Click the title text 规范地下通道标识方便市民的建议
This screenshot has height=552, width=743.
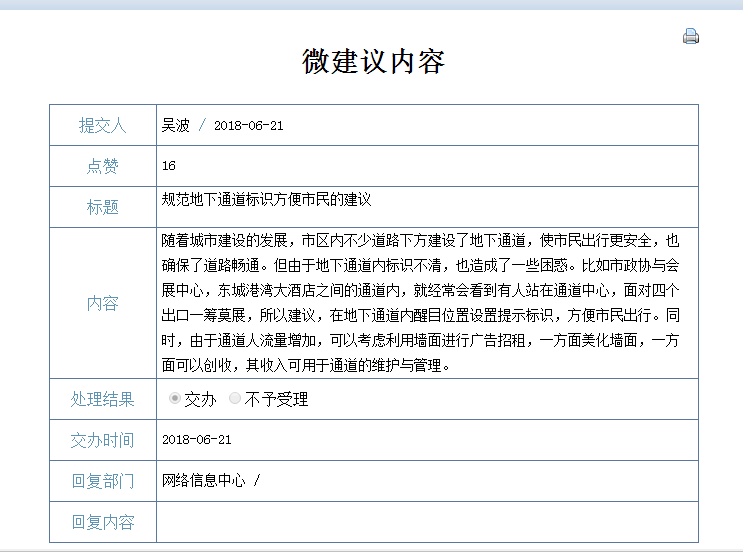(266, 200)
